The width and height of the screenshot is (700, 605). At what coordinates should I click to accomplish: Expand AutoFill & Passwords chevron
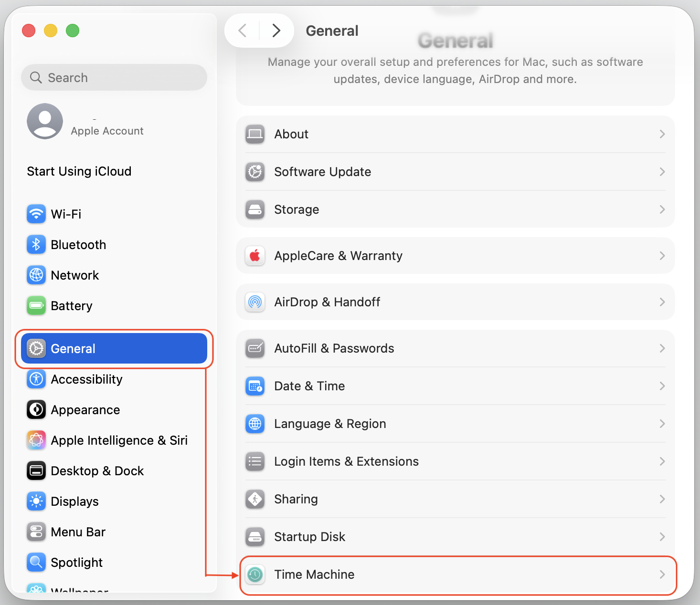[x=662, y=348]
